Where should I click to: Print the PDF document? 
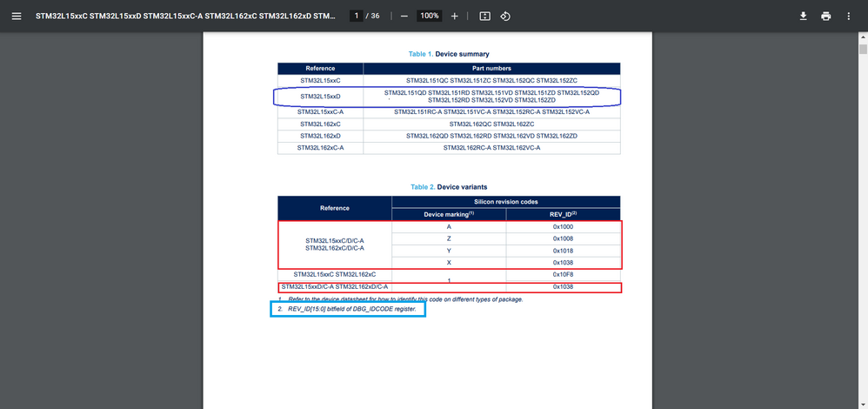(x=826, y=16)
